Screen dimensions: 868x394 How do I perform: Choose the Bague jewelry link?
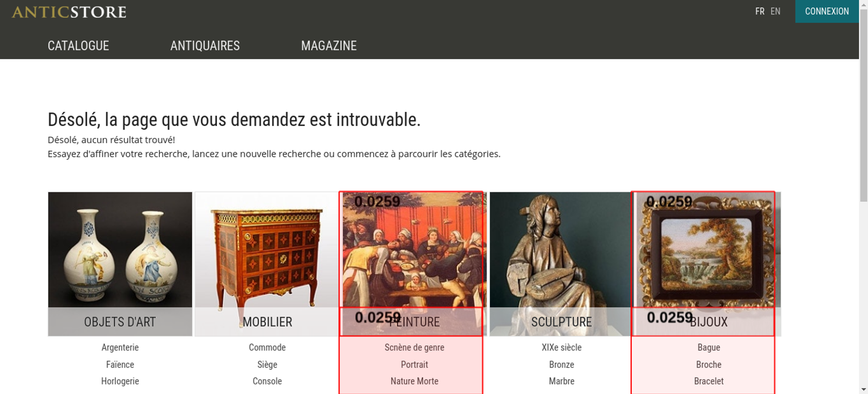(x=709, y=347)
